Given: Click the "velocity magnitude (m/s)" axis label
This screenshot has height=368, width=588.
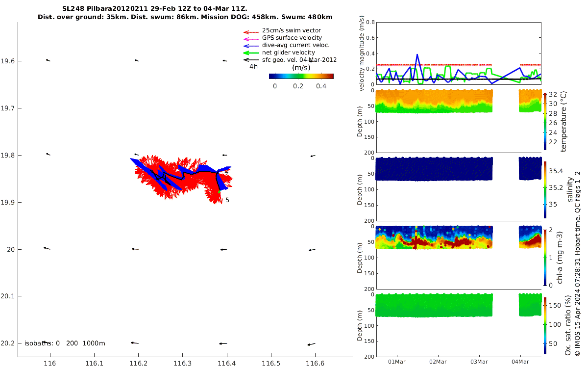Looking at the screenshot, I should point(363,53).
